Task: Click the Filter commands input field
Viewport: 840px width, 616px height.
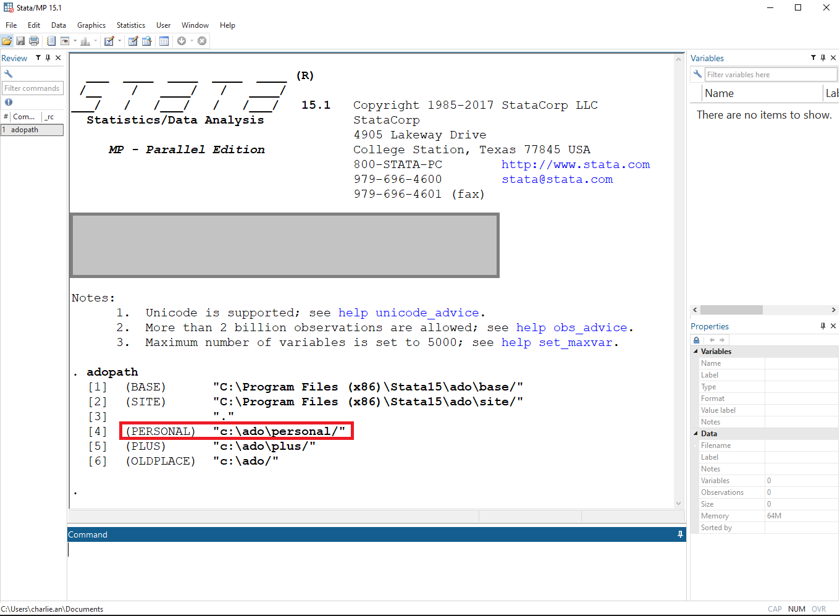Action: [33, 88]
